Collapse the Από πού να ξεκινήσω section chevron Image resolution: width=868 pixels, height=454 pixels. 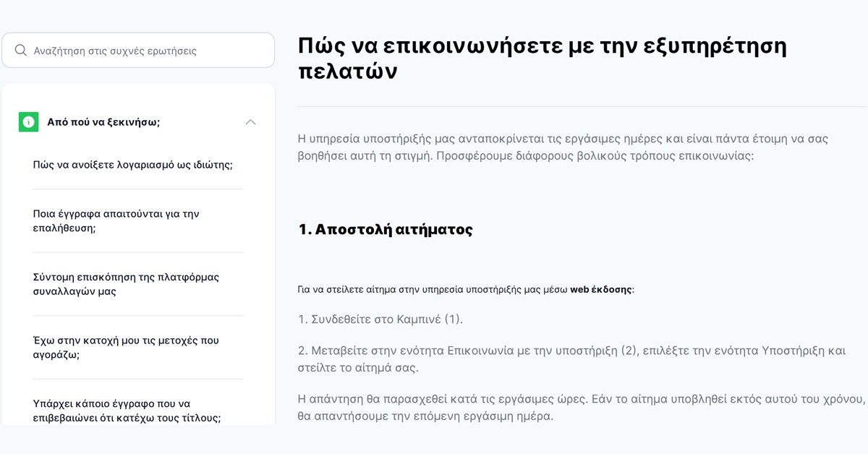coord(250,122)
